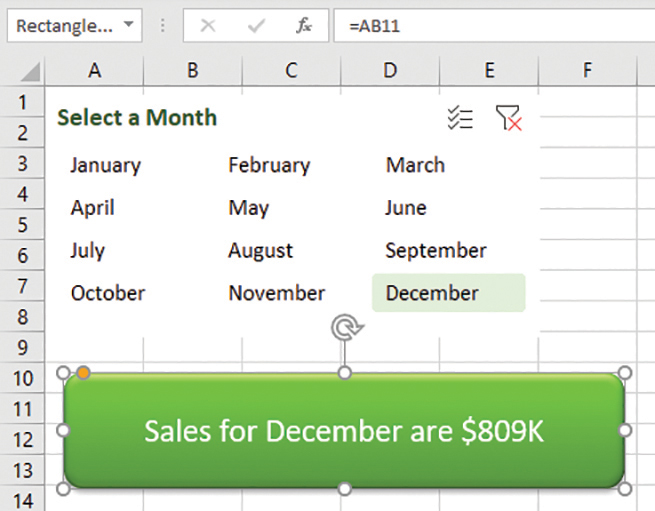Click the Multi-Select icon on slicer
Screen dimensions: 655x511
(460, 118)
